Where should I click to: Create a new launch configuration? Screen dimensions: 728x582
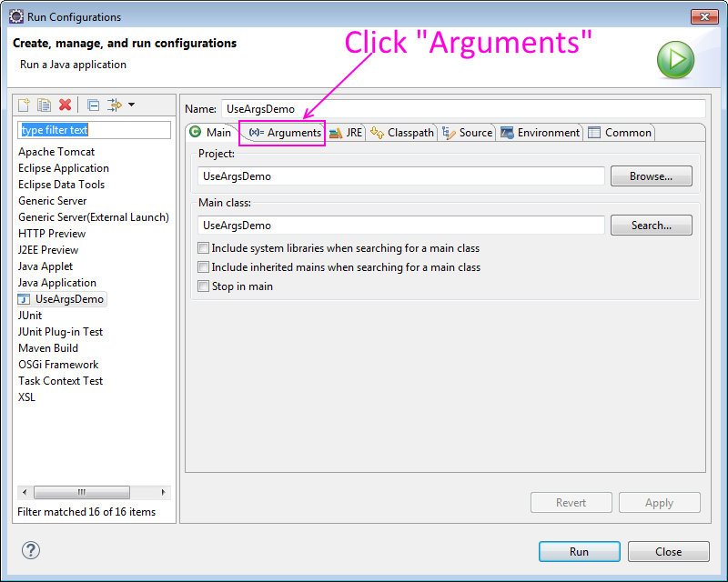23,105
